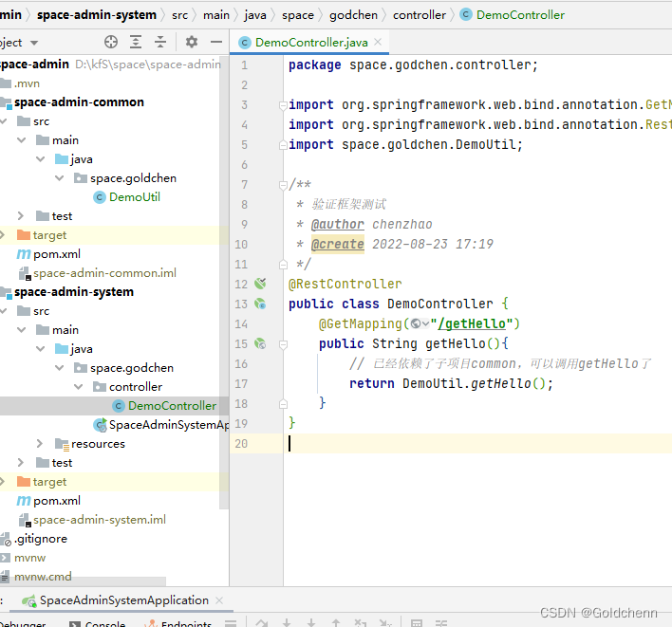Select DemoUtil class in project tree

(x=134, y=197)
